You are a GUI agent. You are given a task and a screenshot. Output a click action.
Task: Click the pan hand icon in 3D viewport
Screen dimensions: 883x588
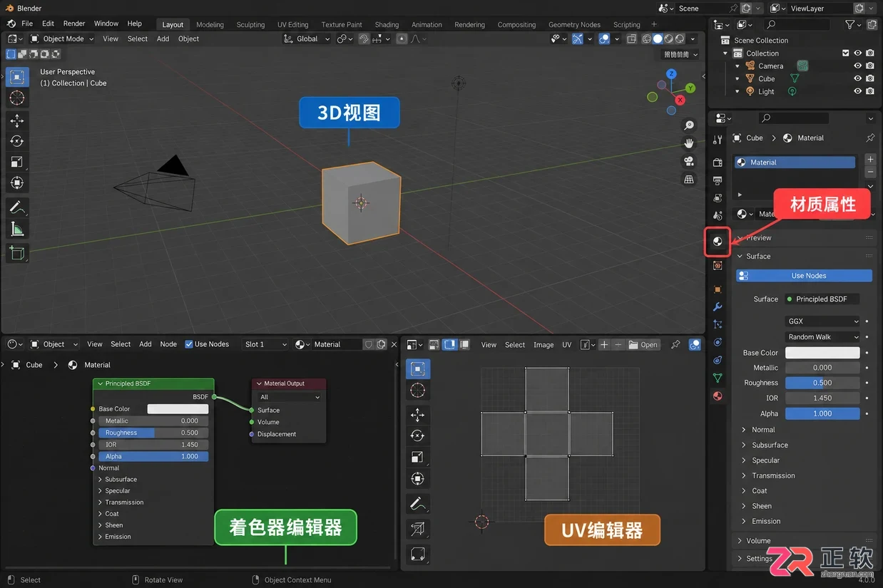689,143
